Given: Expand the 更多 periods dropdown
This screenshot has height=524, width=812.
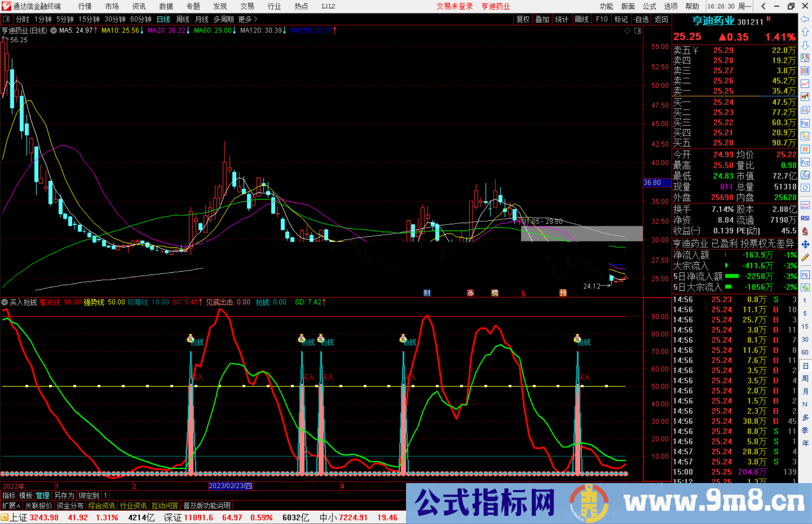Looking at the screenshot, I should [247, 19].
